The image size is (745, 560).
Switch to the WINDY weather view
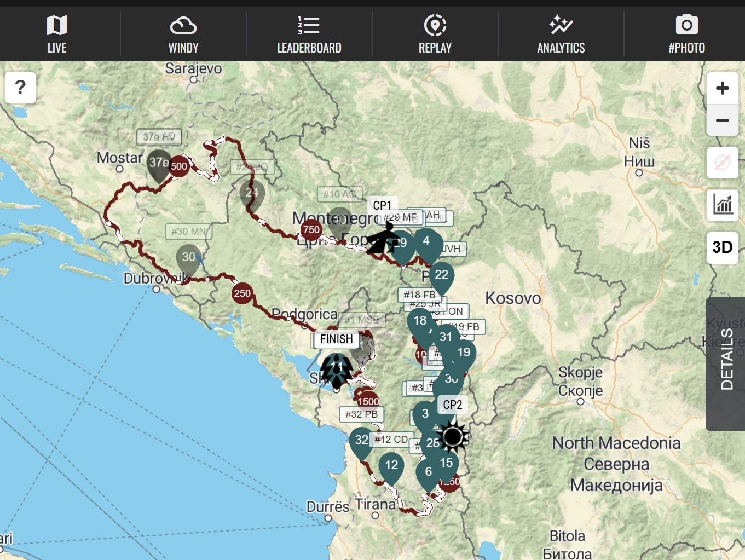click(x=183, y=34)
